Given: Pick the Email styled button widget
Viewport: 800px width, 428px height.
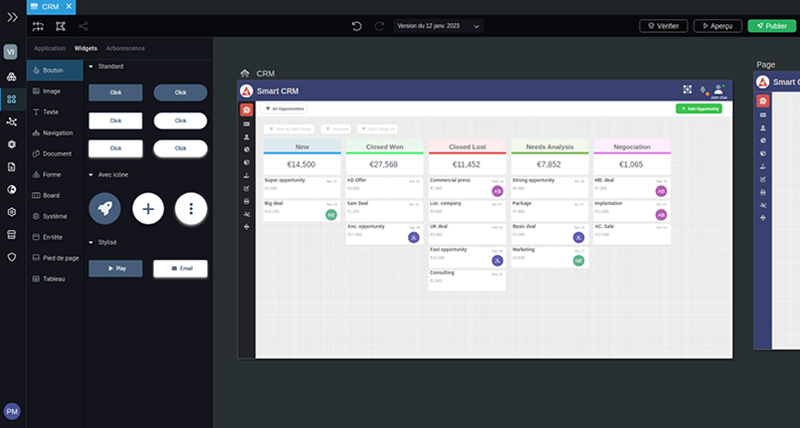Looking at the screenshot, I should point(181,268).
